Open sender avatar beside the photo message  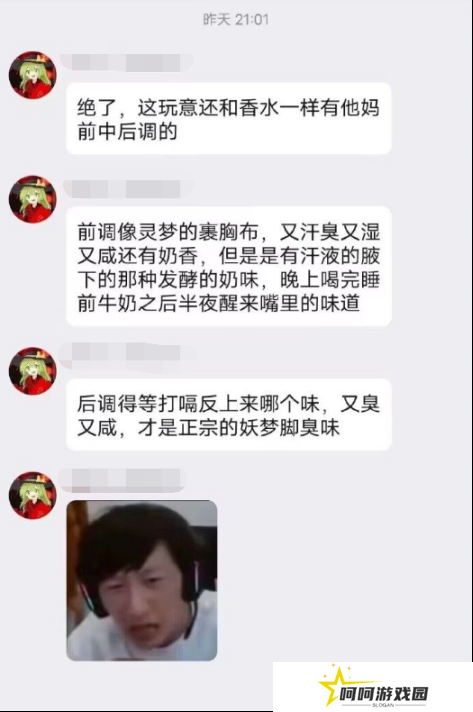[x=32, y=495]
